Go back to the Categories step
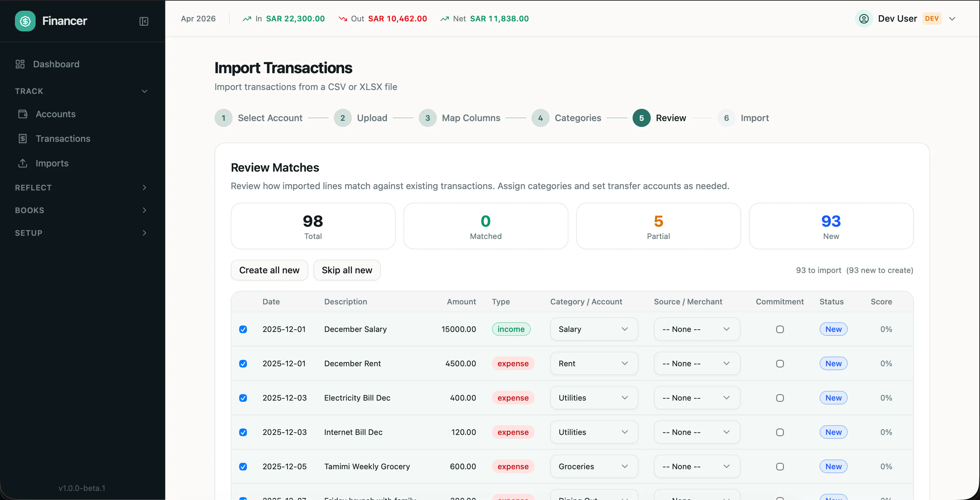The image size is (980, 500). (x=566, y=118)
